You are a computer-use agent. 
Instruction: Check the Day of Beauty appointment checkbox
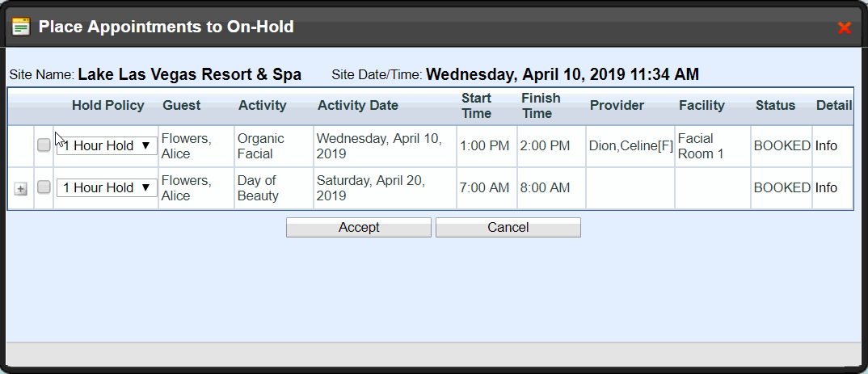click(44, 187)
